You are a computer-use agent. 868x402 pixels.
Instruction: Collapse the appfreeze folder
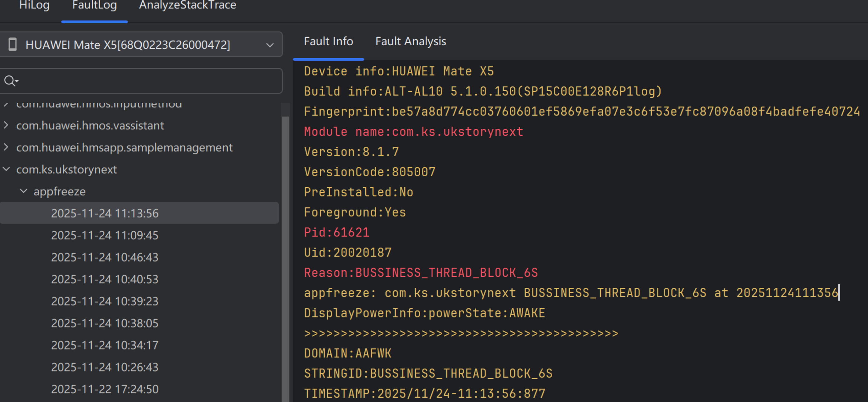(x=24, y=191)
